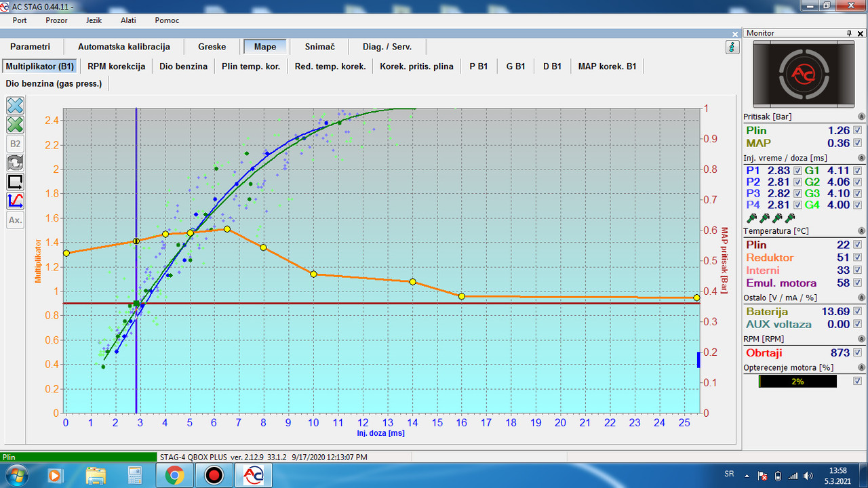Image resolution: width=868 pixels, height=488 pixels.
Task: Pin the Monitor panel with pushpin icon
Action: click(x=850, y=33)
